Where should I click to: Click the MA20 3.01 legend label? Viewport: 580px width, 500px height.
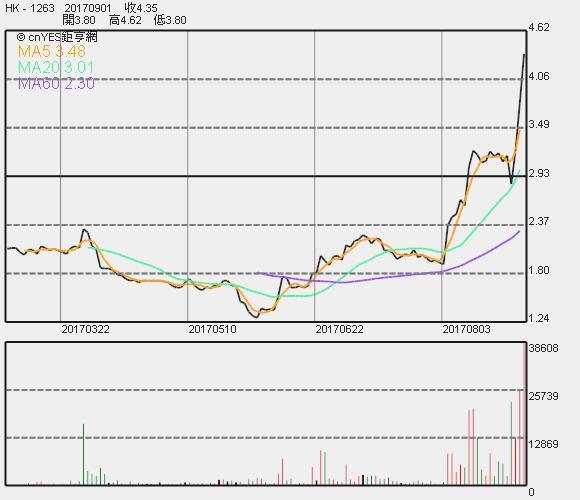55,68
